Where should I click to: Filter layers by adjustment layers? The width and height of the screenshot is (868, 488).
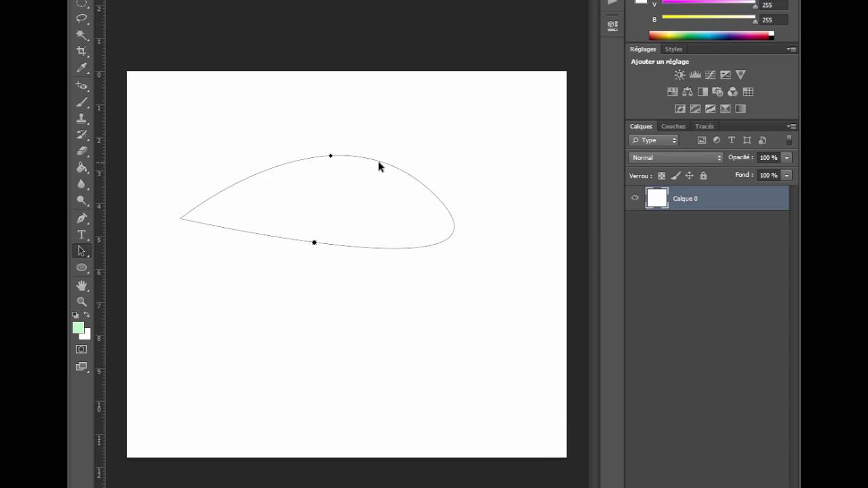[x=717, y=140]
